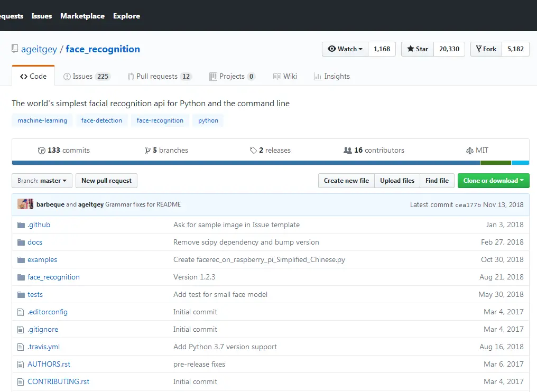Click the examples folder icon
Screen dimensions: 537x392
[21, 260]
